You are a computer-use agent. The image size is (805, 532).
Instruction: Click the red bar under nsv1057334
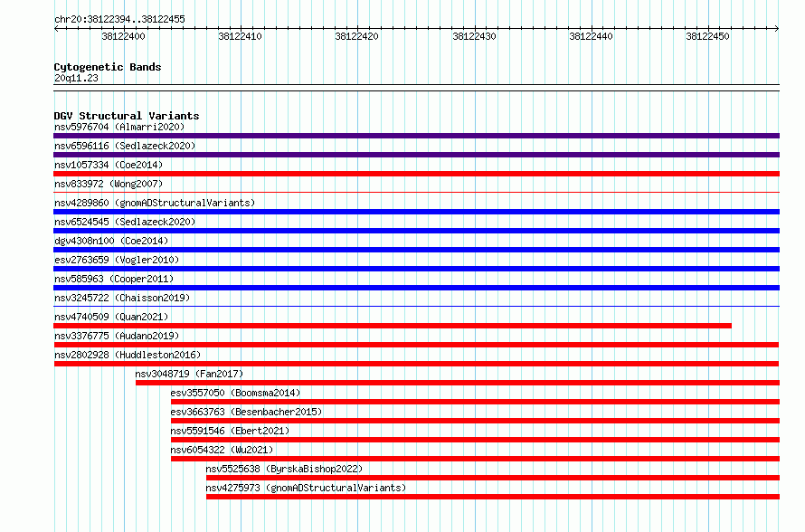pos(416,174)
